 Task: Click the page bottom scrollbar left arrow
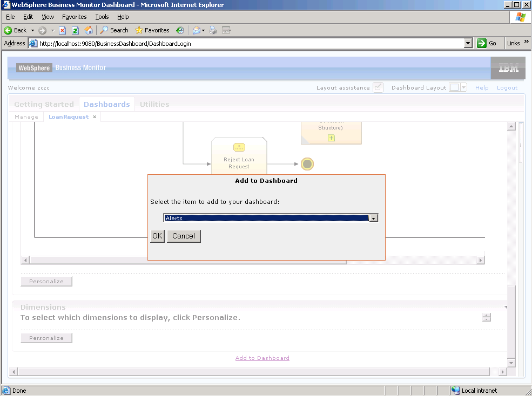click(x=14, y=372)
